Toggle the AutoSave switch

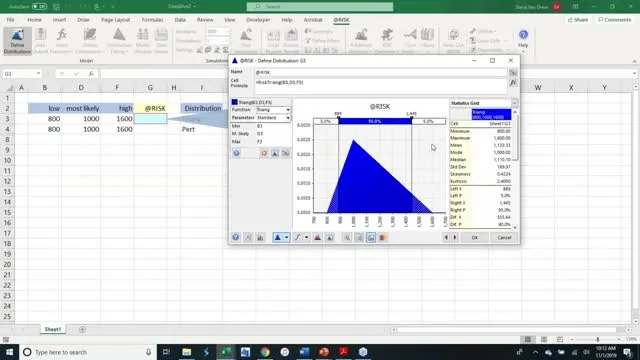(x=39, y=7)
